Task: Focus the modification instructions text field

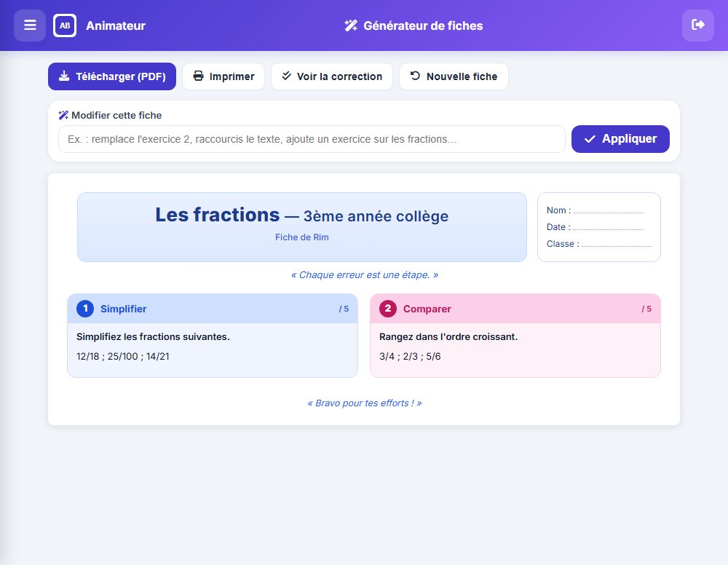Action: [312, 139]
